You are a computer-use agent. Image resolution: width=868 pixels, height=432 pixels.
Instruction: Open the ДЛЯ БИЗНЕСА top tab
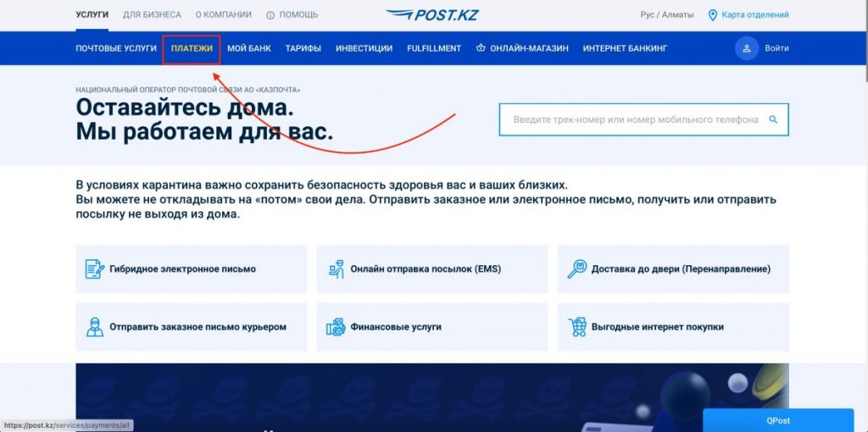point(152,15)
